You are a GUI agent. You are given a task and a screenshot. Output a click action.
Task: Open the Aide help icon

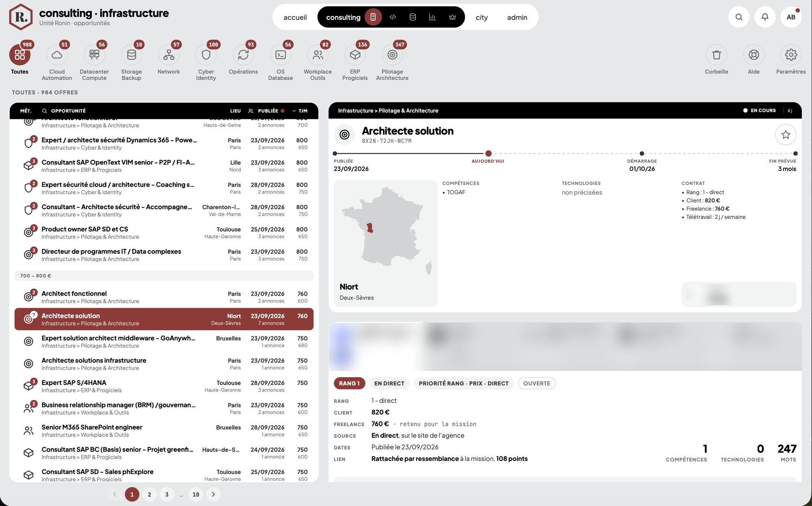coord(754,54)
